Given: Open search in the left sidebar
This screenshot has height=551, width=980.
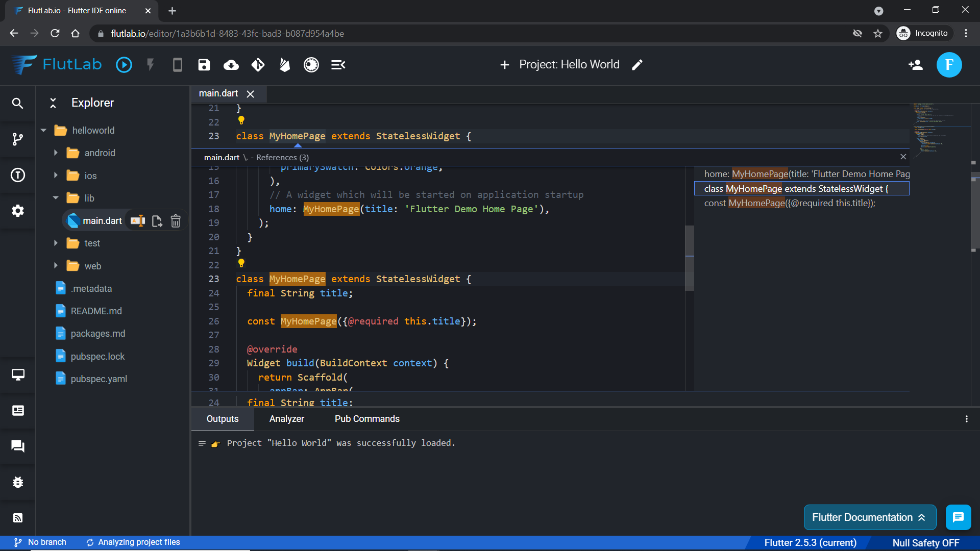Looking at the screenshot, I should pos(17,104).
